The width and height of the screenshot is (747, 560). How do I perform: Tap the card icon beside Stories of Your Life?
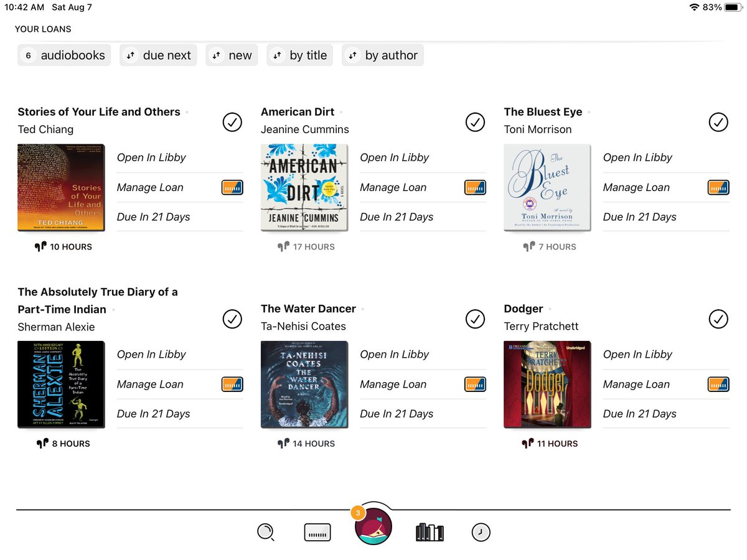[x=232, y=187]
